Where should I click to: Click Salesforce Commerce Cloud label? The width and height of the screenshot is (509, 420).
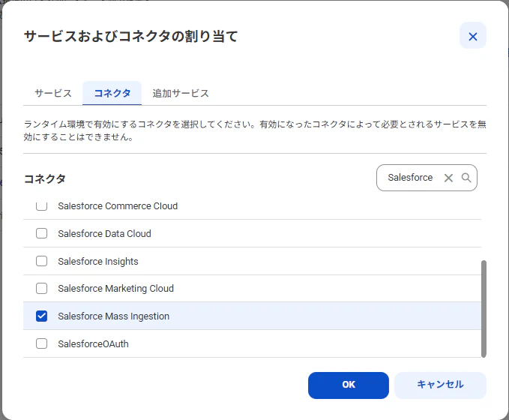pyautogui.click(x=118, y=206)
